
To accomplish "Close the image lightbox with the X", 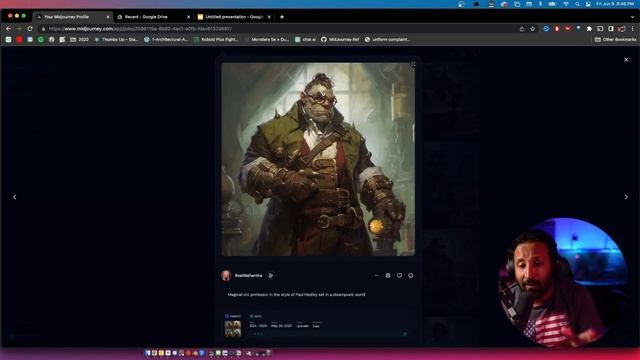I will pos(626,60).
